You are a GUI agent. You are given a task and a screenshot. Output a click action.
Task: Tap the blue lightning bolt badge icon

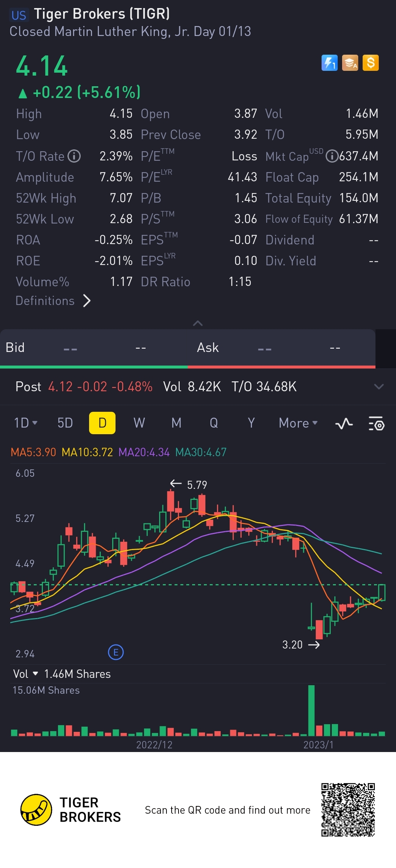pyautogui.click(x=329, y=63)
